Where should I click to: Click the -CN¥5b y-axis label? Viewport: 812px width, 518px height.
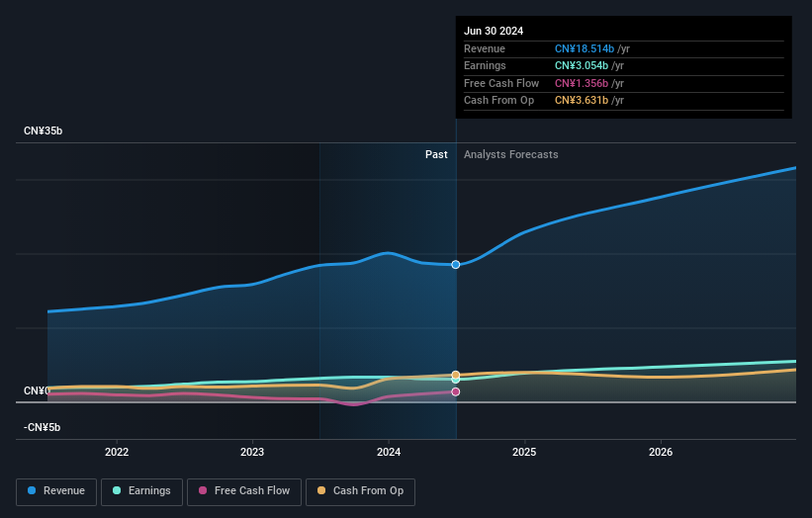pos(42,427)
